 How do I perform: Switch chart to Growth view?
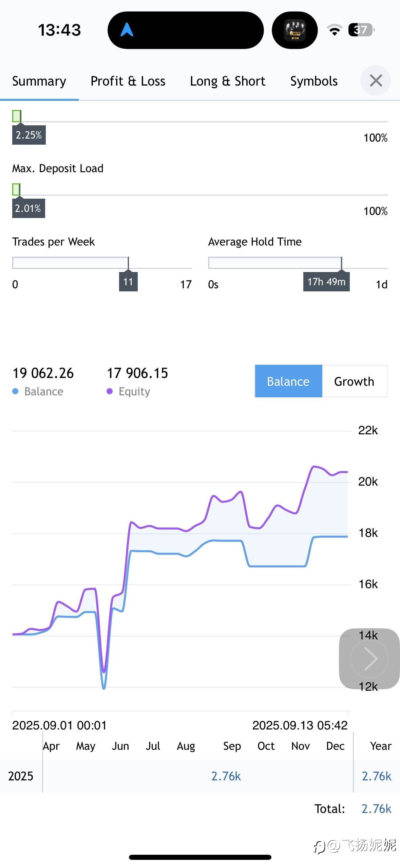tap(354, 381)
